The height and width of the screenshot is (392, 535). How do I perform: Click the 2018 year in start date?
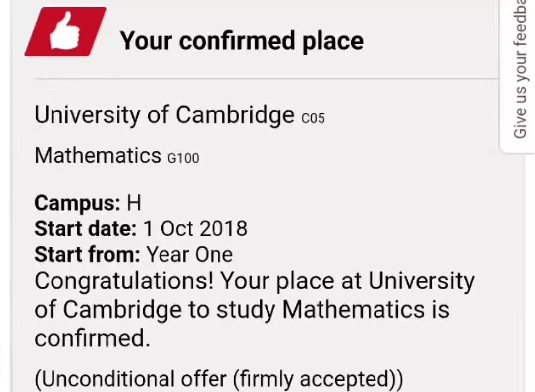pos(223,228)
